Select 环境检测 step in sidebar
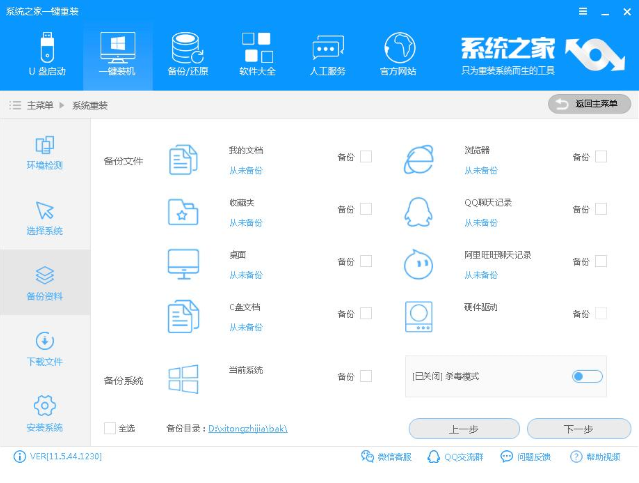Screen dimensions: 639x483 [44, 152]
